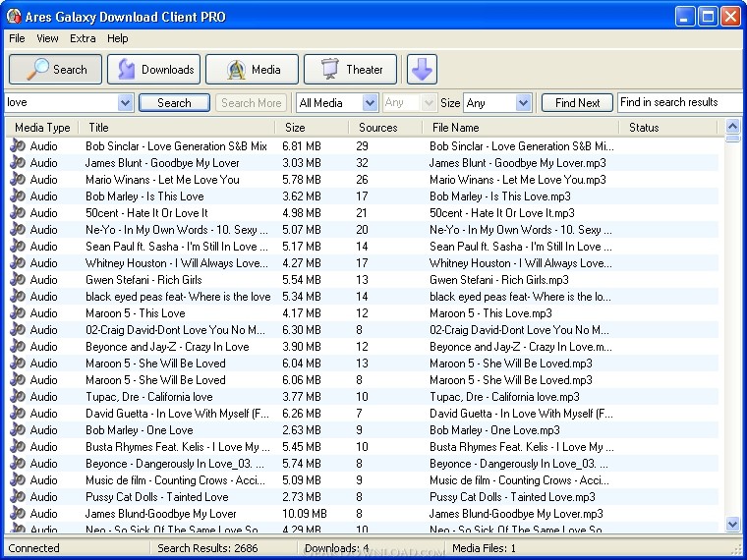747x560 pixels.
Task: Click audio icon for David Guetta row
Action: point(18,413)
